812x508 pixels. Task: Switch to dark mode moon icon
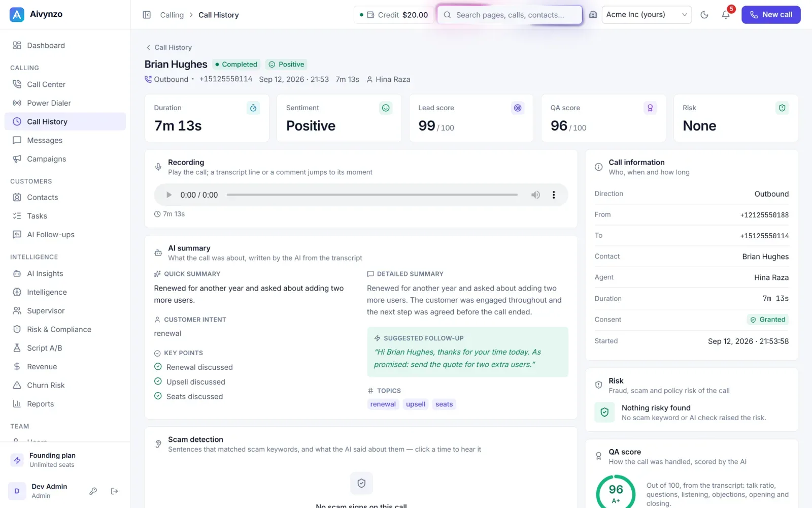(x=704, y=15)
